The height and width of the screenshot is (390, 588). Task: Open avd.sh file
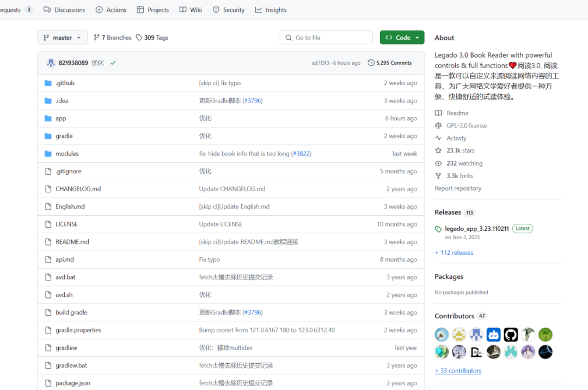tap(64, 294)
